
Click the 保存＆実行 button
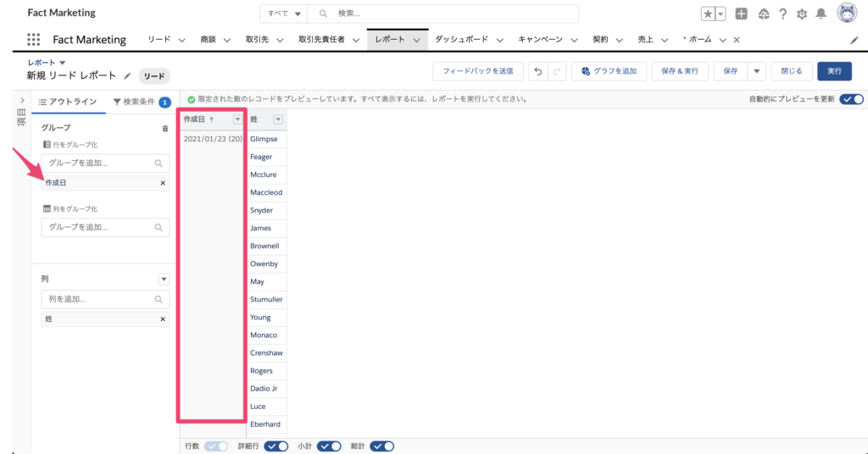point(679,71)
